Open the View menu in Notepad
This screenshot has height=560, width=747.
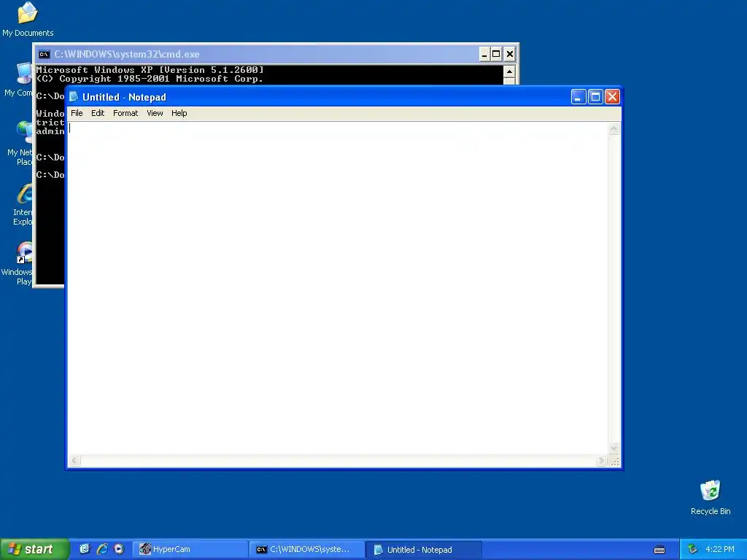point(155,113)
